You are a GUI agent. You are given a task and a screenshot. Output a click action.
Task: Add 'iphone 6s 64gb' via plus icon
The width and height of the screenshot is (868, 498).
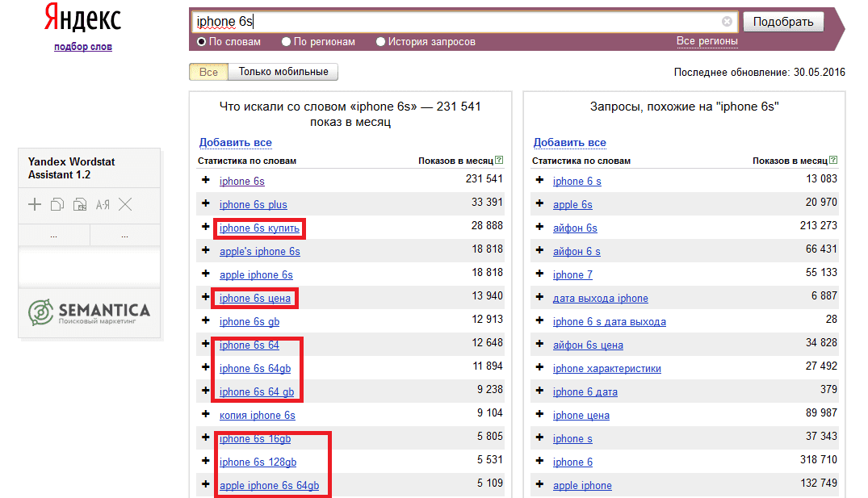pos(206,367)
